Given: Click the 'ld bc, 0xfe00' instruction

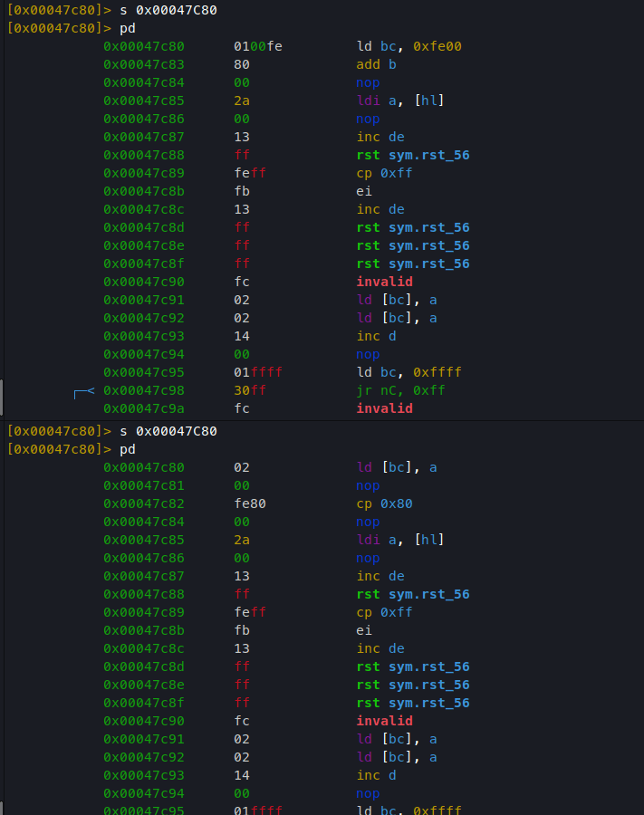Looking at the screenshot, I should (x=409, y=46).
